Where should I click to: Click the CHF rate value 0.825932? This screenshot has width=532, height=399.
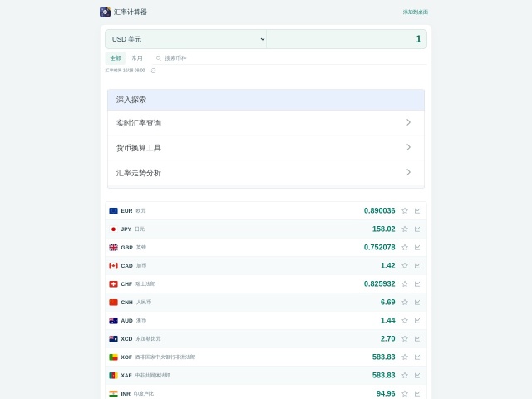(379, 284)
